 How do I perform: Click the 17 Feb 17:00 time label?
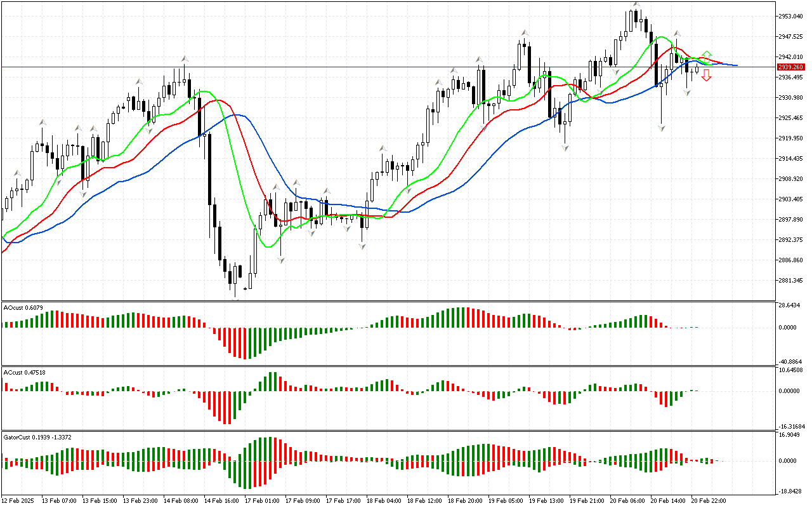click(343, 501)
